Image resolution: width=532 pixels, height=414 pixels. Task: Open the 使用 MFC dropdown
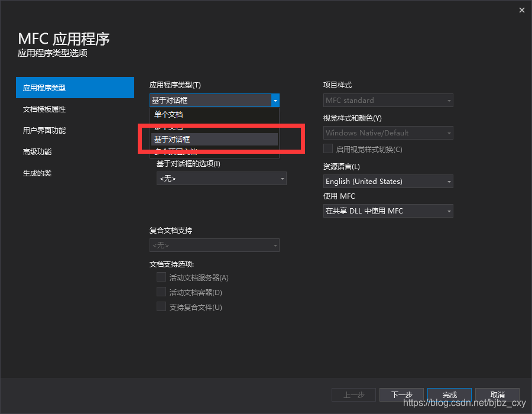(387, 211)
